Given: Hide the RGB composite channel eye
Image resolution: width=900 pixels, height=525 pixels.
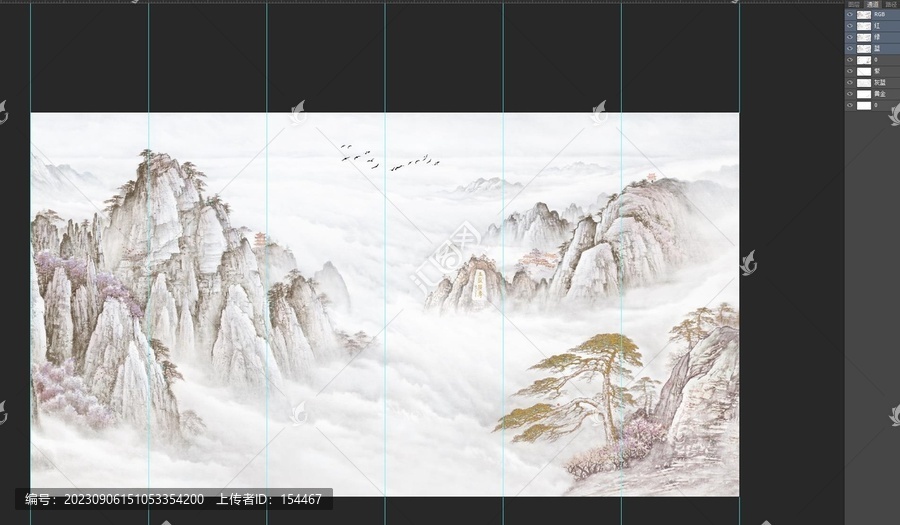Looking at the screenshot, I should [x=849, y=14].
